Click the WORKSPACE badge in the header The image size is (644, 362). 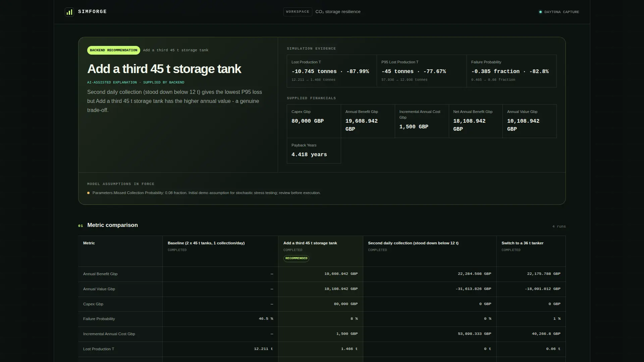pos(298,12)
